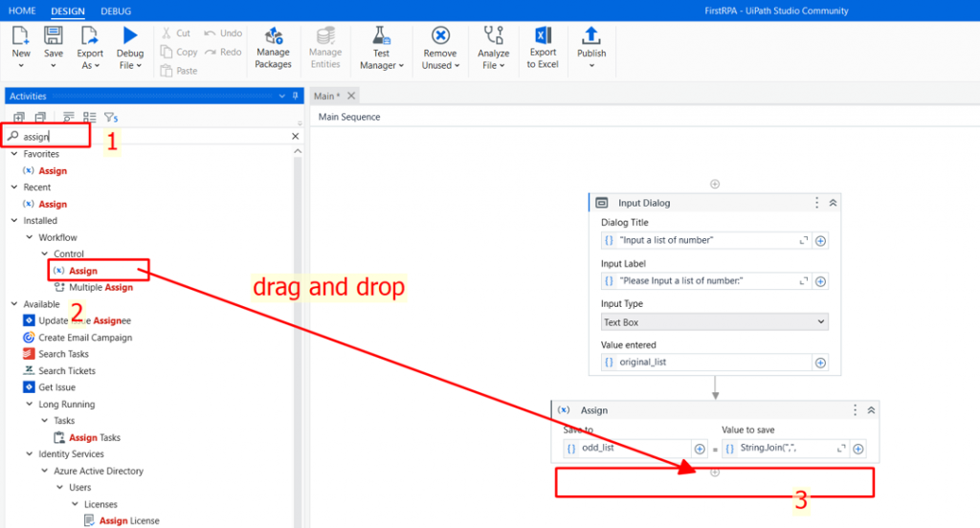Expand the Input Label expression editor

point(804,281)
